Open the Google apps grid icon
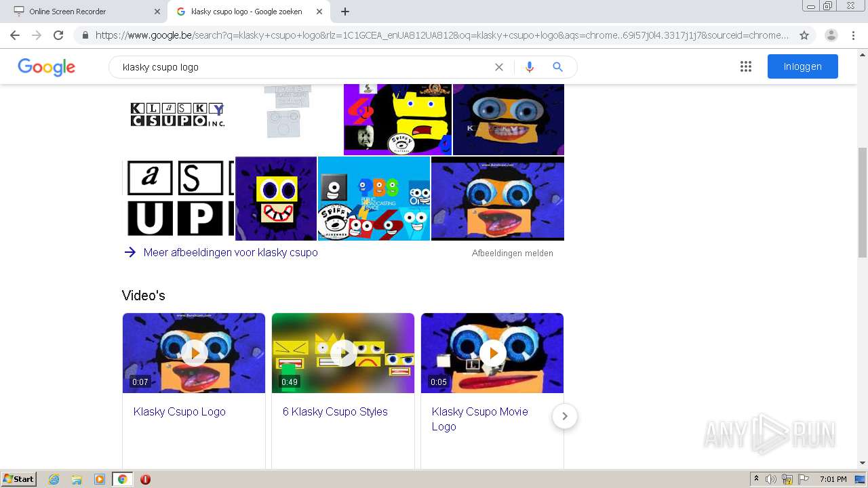The height and width of the screenshot is (488, 868). 746,66
